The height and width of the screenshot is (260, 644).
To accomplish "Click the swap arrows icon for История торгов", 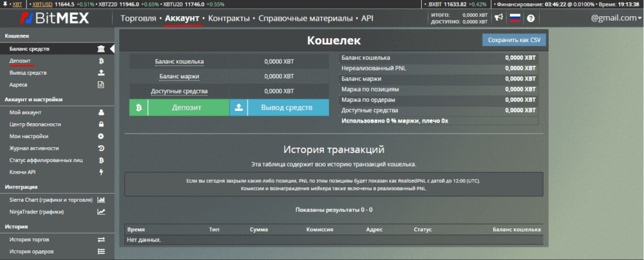I will (100, 239).
